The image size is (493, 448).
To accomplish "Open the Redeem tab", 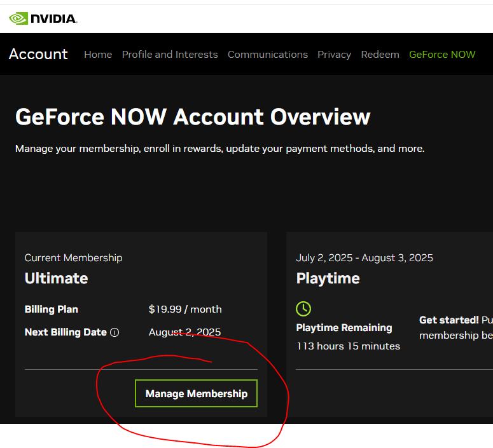I will pos(380,55).
